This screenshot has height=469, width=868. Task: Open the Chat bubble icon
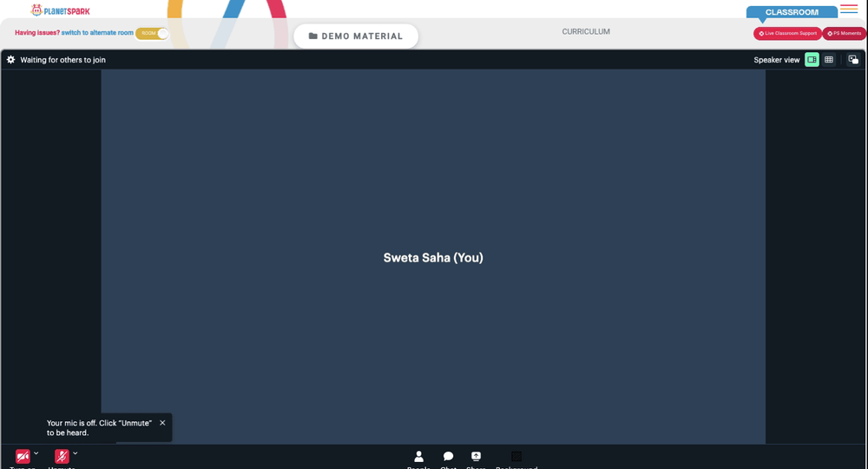point(449,456)
